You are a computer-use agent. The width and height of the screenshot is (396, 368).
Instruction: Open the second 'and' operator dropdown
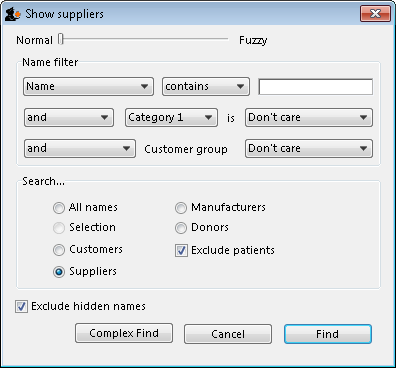click(x=80, y=148)
